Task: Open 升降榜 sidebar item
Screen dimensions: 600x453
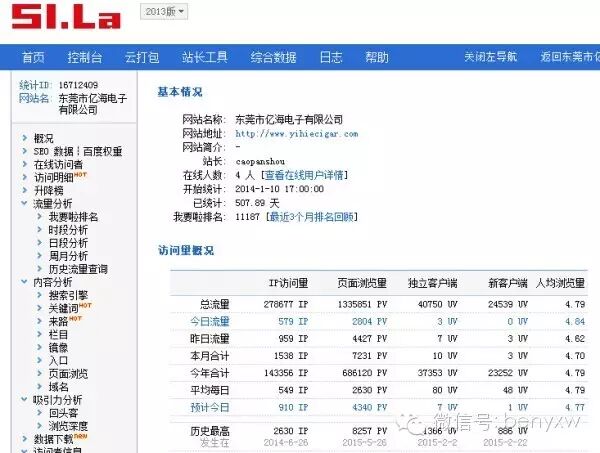Action: pyautogui.click(x=49, y=191)
